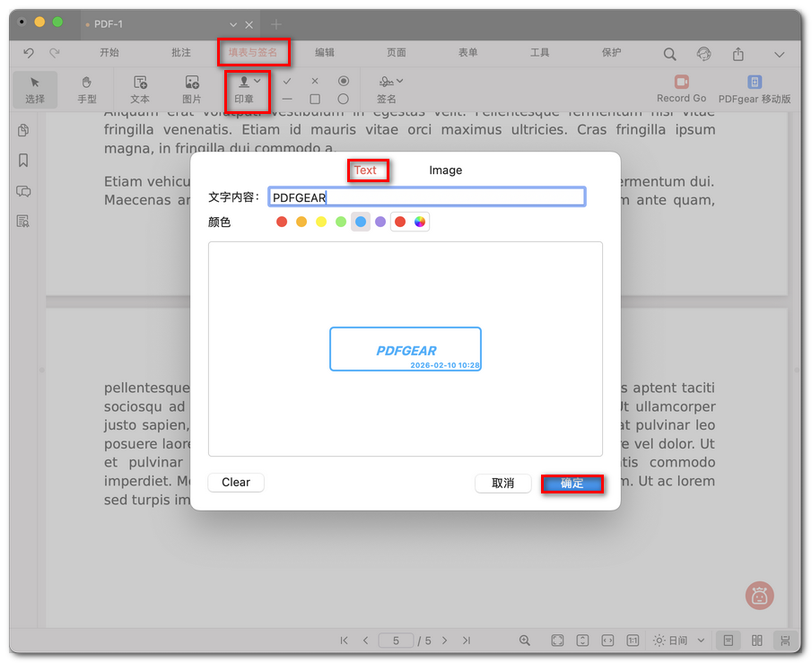Pick the orange color swatch

301,222
